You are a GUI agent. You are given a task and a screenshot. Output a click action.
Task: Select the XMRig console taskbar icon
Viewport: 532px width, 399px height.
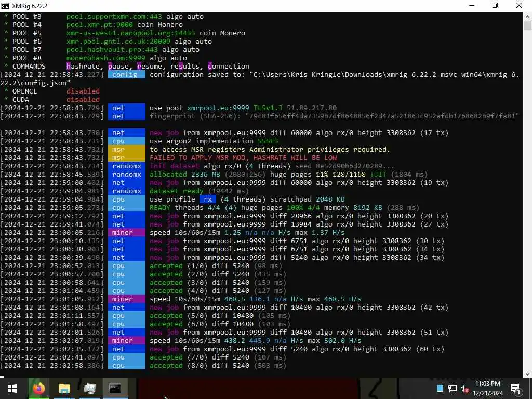point(115,389)
